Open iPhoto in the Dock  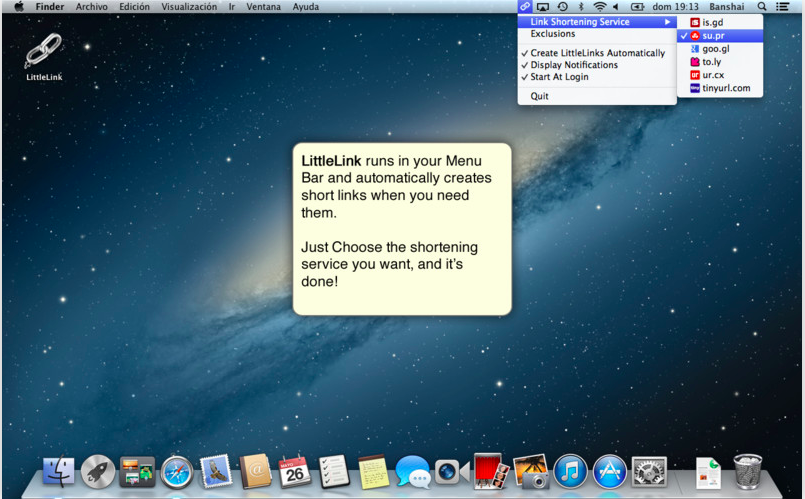point(531,471)
